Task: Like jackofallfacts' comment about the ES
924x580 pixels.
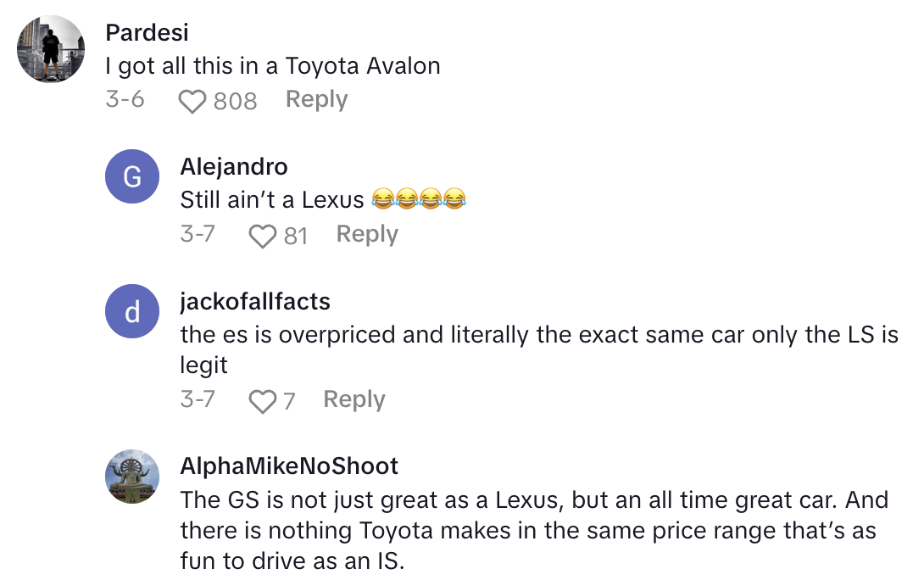Action: 264,399
